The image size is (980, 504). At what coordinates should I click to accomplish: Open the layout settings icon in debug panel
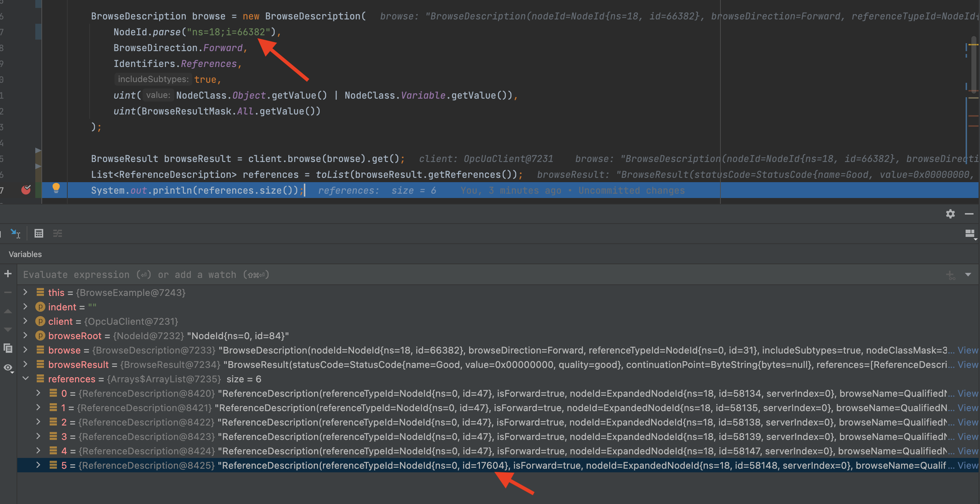[x=970, y=234]
